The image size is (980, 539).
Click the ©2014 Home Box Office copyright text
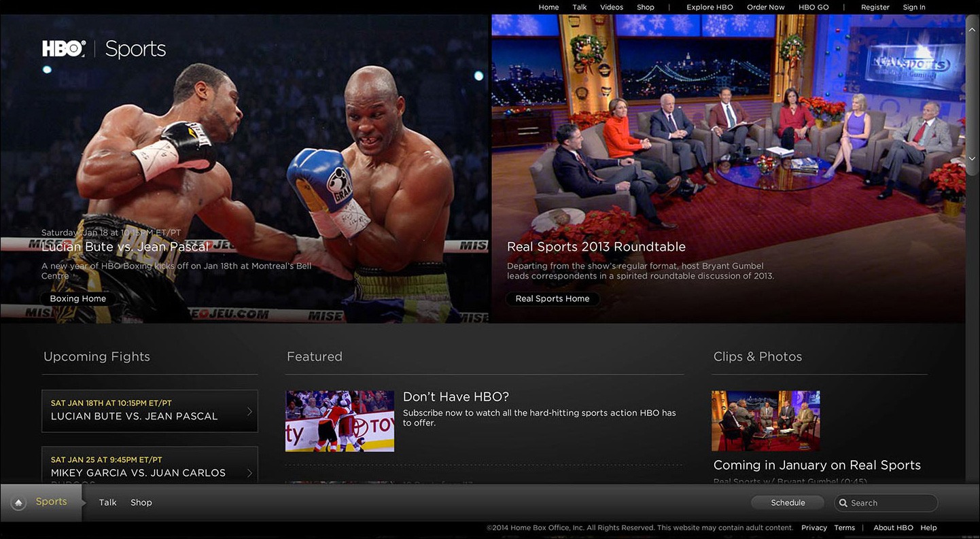tap(640, 527)
